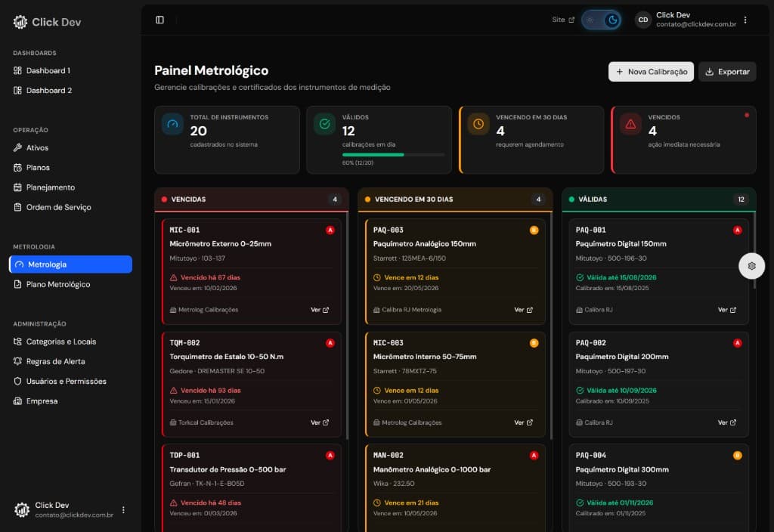Click Ver on the PAQ-002 card
774x532 pixels.
point(726,422)
